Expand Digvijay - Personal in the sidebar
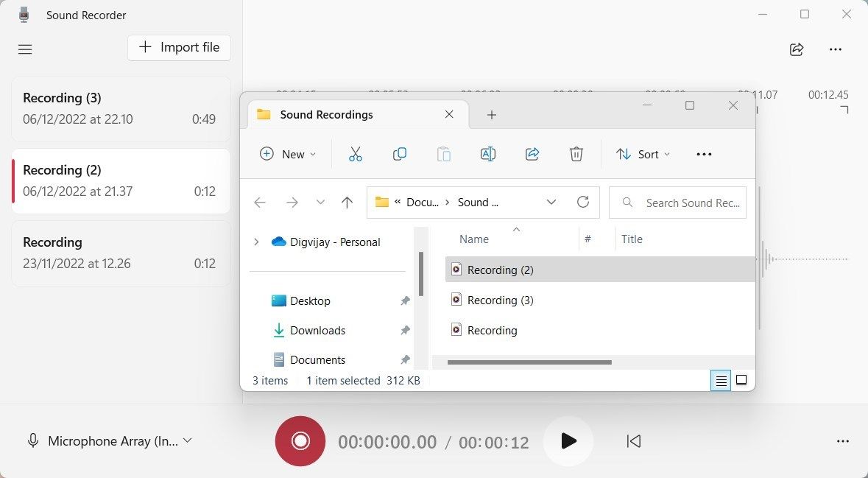Viewport: 868px width, 478px height. click(x=255, y=242)
